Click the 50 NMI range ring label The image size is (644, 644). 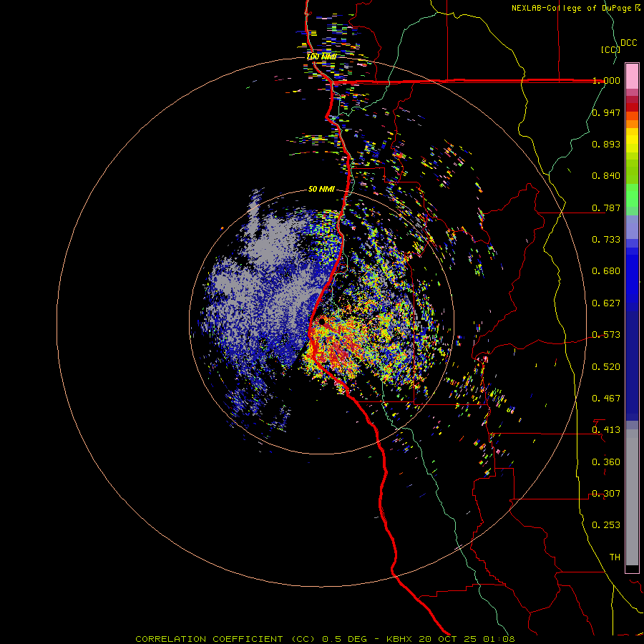[x=321, y=189]
